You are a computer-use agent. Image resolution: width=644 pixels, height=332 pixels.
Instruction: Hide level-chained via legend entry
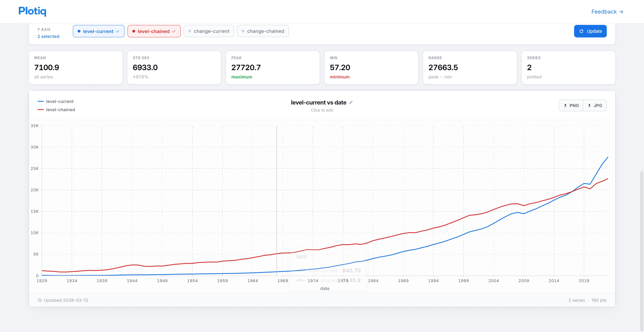click(60, 110)
